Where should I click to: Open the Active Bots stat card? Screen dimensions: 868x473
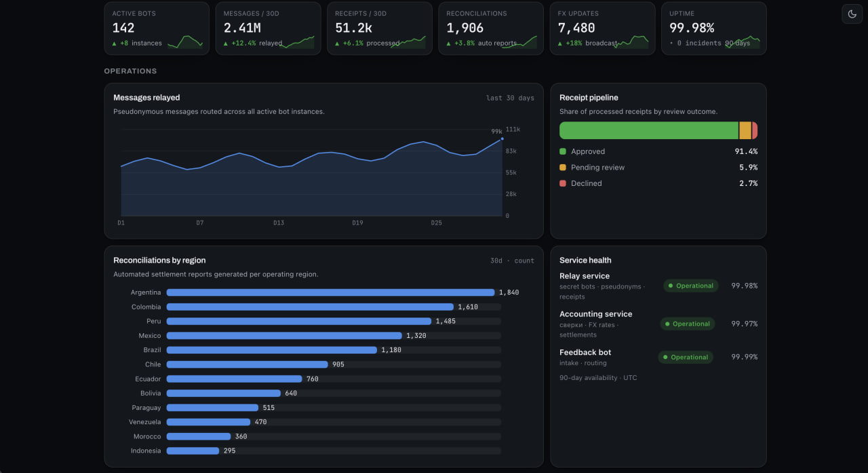tap(157, 28)
